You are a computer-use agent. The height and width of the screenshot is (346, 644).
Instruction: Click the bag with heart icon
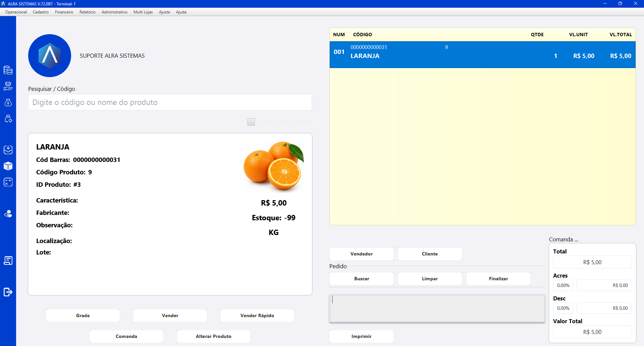(x=8, y=118)
